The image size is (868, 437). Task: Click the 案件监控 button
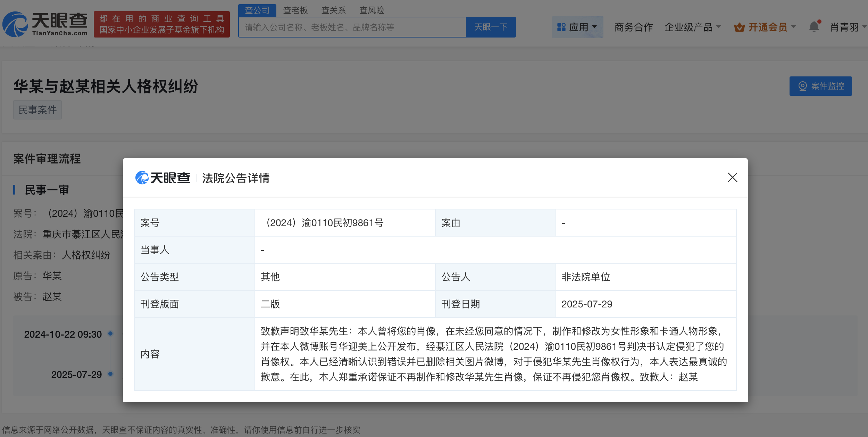pos(820,86)
